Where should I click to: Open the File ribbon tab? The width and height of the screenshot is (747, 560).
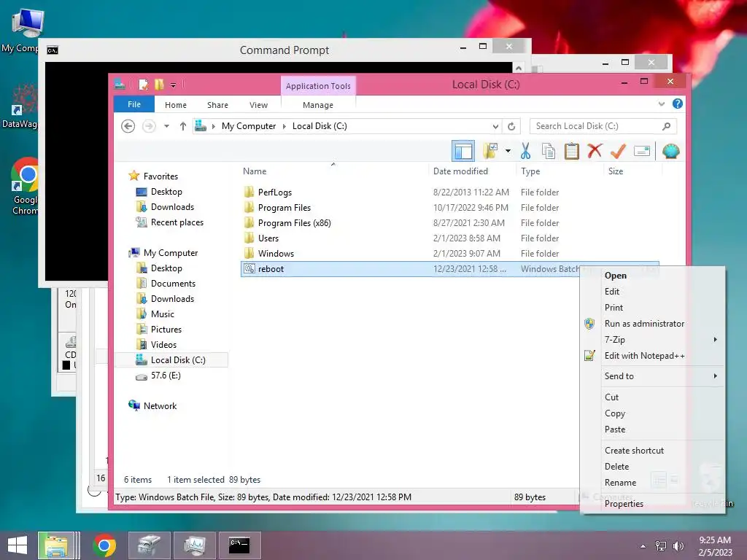pos(134,104)
